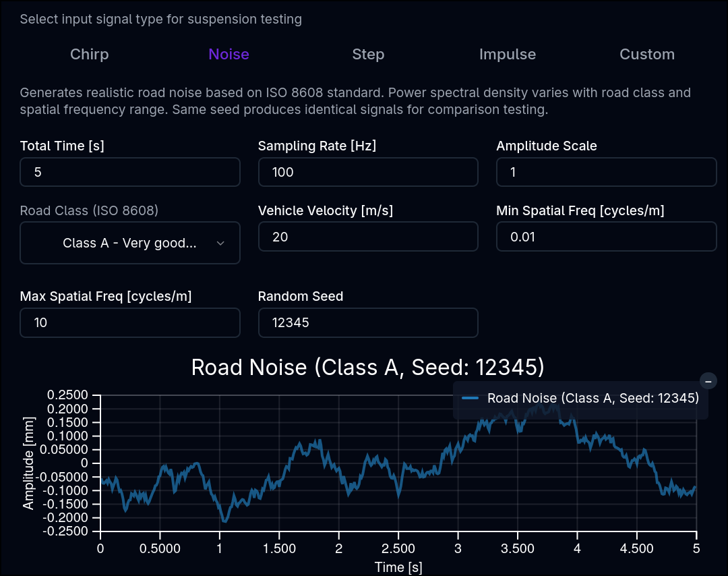Click the Road Noise chart title

pyautogui.click(x=368, y=367)
